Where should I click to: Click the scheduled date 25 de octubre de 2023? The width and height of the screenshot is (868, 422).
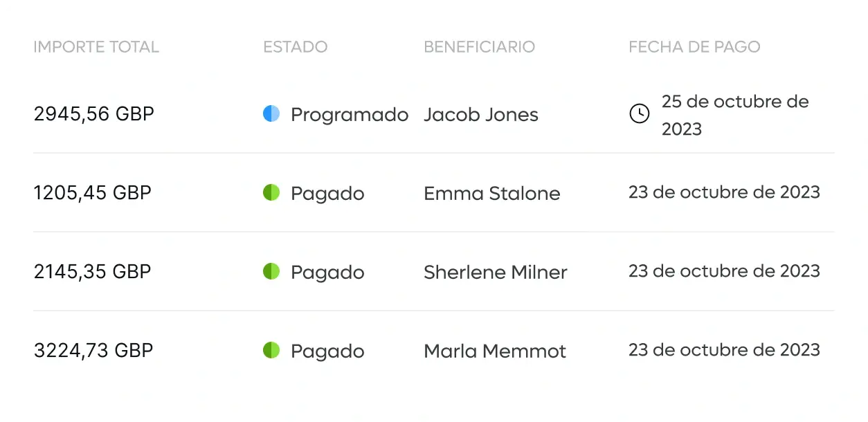point(735,115)
